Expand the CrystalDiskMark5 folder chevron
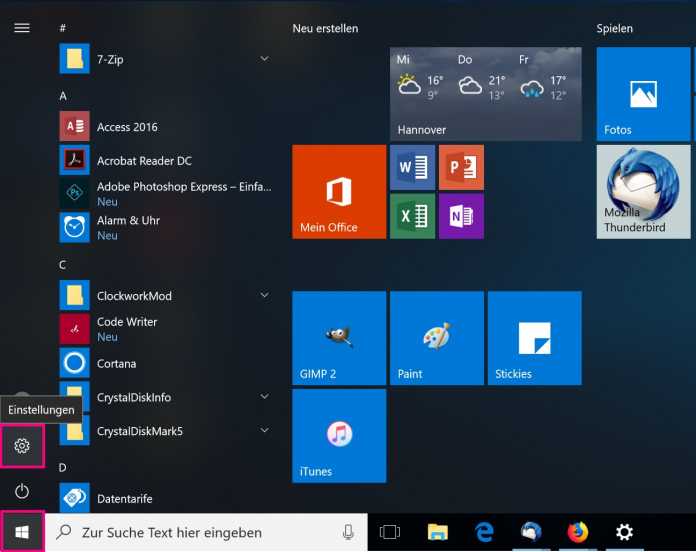Viewport: 696px width, 552px height. (265, 430)
